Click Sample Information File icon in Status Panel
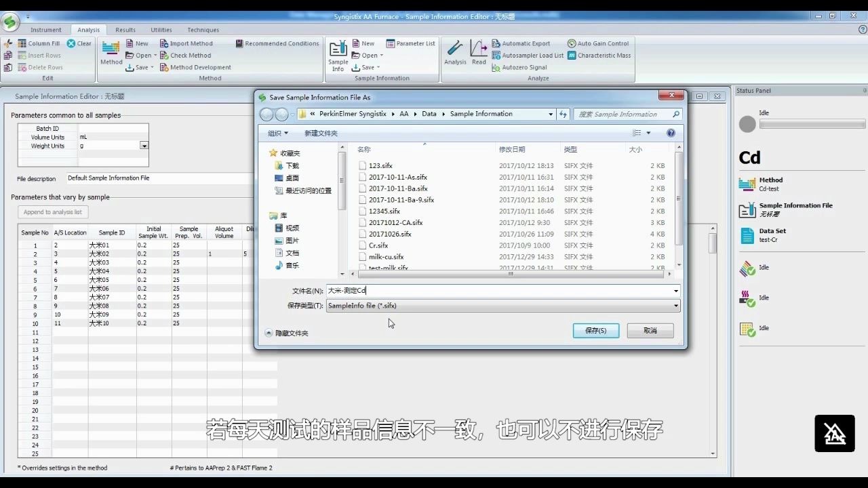The width and height of the screenshot is (868, 488). pyautogui.click(x=747, y=209)
